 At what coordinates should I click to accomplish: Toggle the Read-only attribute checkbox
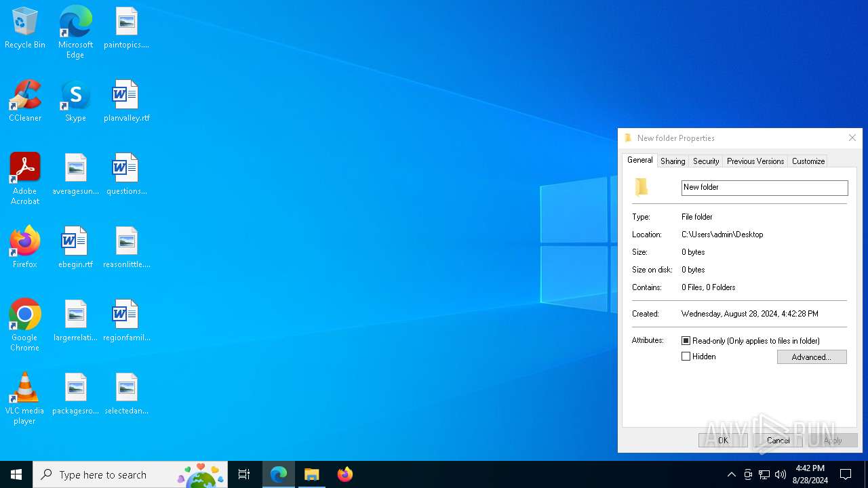(x=686, y=341)
